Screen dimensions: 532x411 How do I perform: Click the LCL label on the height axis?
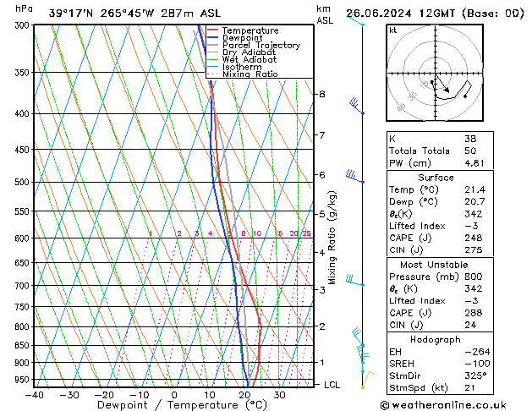coord(332,385)
